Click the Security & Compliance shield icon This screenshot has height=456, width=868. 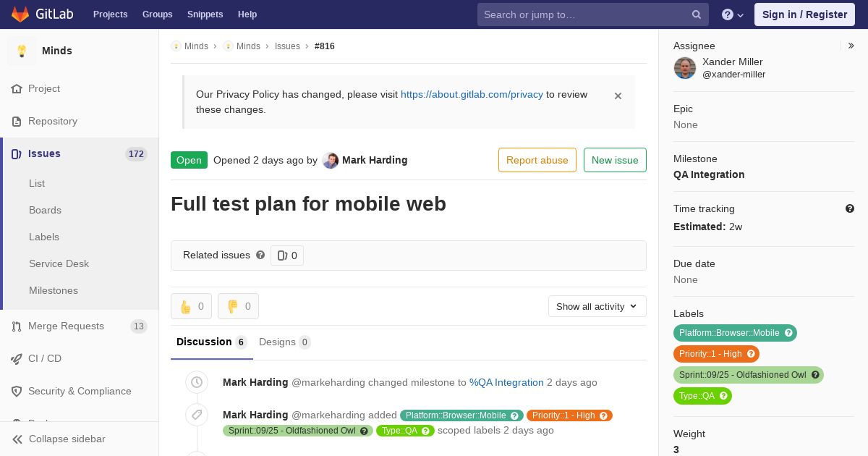[x=17, y=392]
